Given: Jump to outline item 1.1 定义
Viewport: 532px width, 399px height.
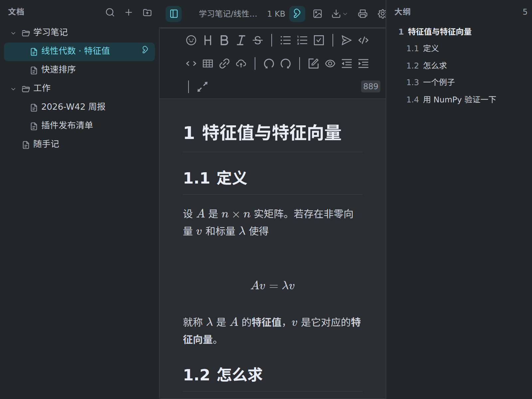Looking at the screenshot, I should tap(422, 49).
